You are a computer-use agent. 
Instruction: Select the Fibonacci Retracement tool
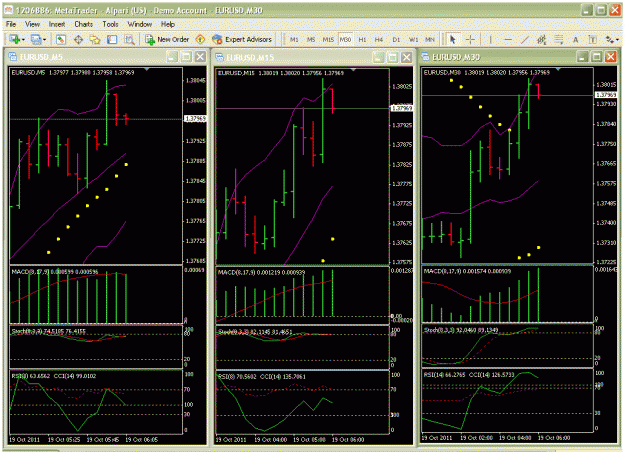coord(559,39)
